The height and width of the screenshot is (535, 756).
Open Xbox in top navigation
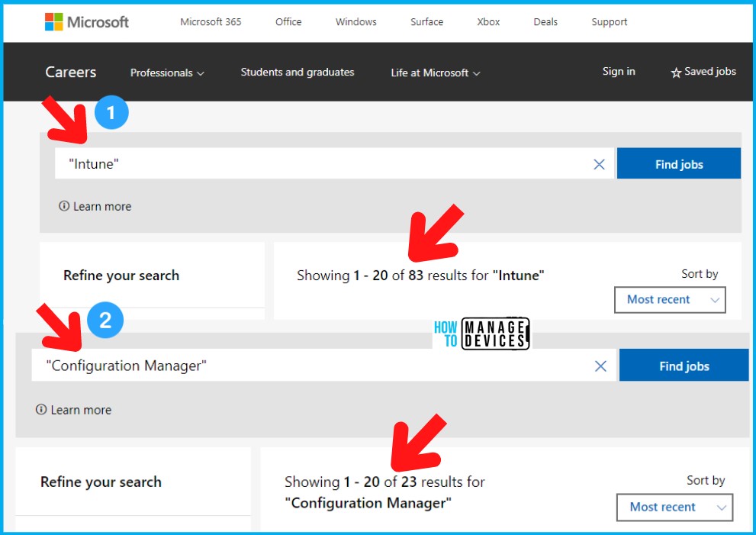[x=488, y=21]
